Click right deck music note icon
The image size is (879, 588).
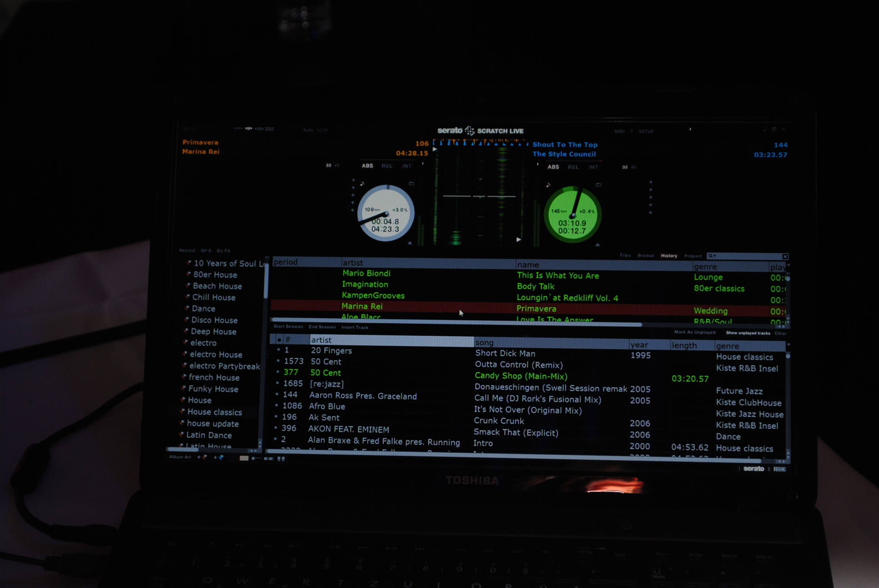pyautogui.click(x=548, y=185)
